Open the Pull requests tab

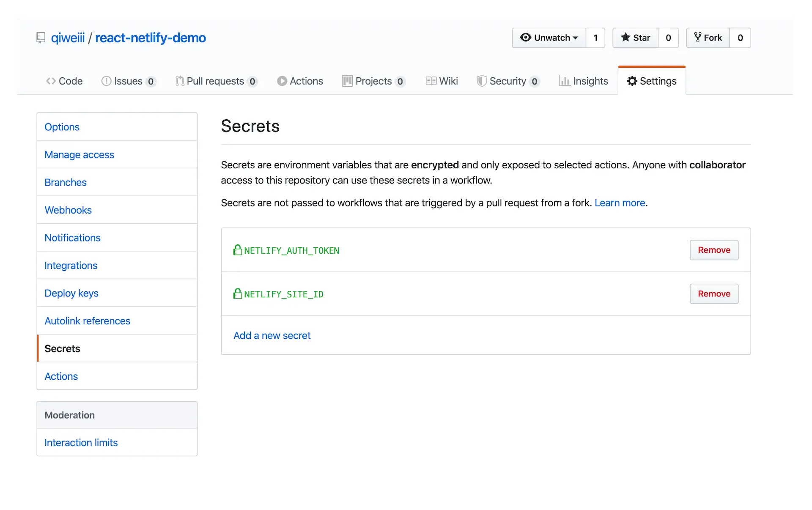pyautogui.click(x=216, y=81)
